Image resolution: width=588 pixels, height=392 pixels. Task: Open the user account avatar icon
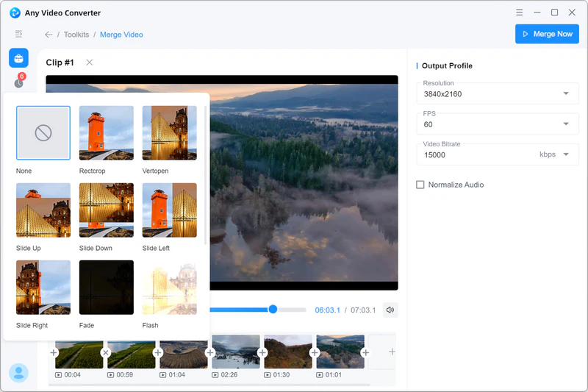point(18,373)
